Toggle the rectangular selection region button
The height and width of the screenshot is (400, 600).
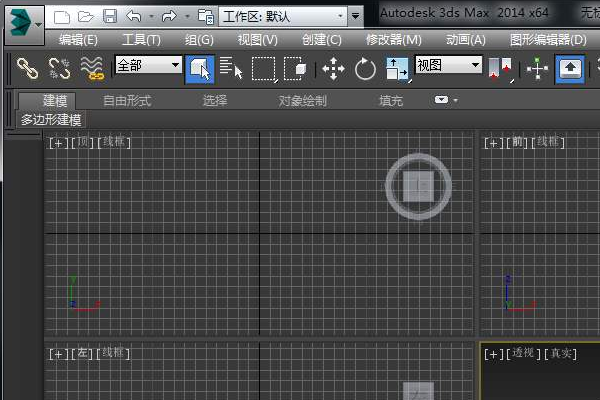263,68
